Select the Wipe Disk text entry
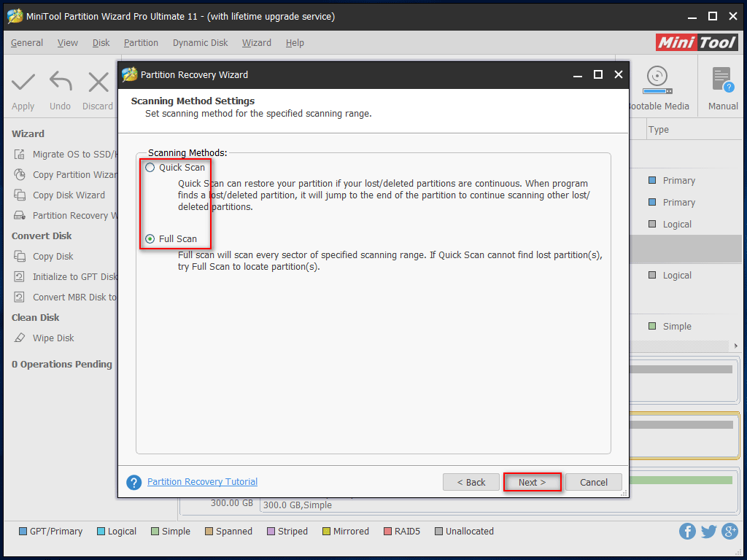Screen dimensions: 747x560 [53, 338]
